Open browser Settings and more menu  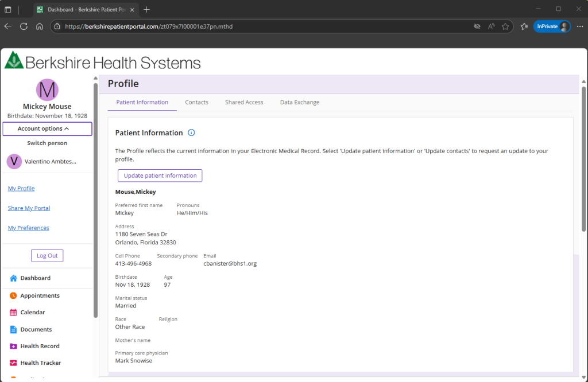coord(579,26)
